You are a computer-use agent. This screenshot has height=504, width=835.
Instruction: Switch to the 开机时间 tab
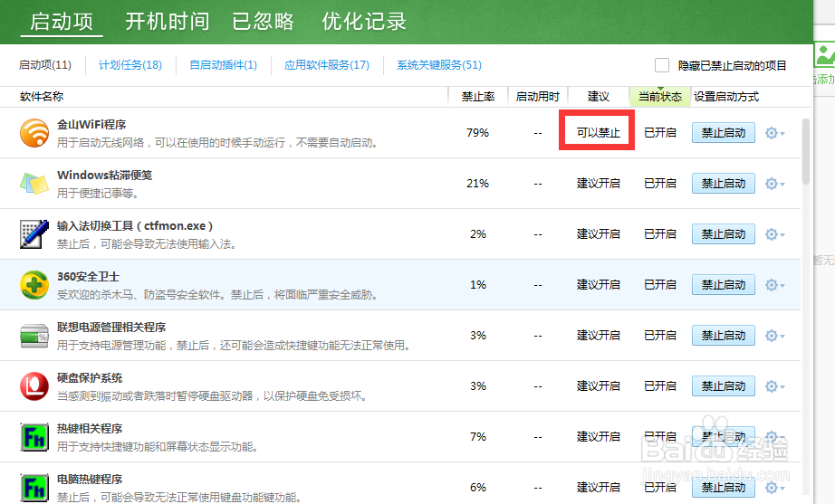pyautogui.click(x=168, y=22)
